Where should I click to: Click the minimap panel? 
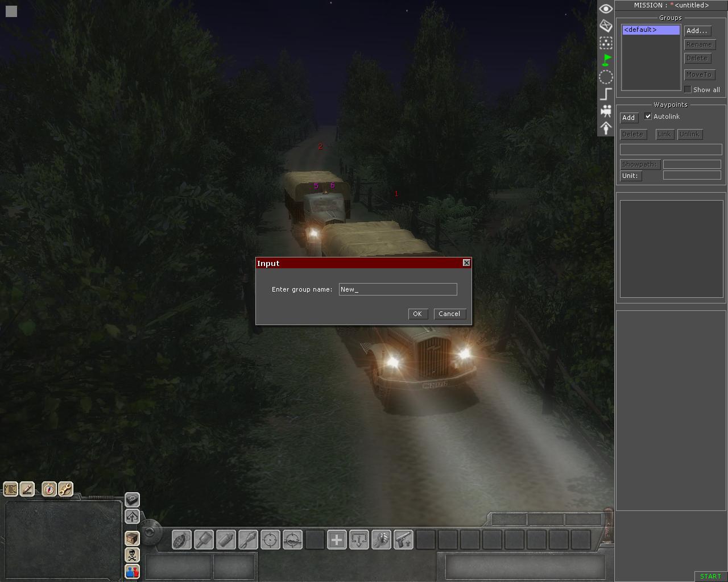63,539
